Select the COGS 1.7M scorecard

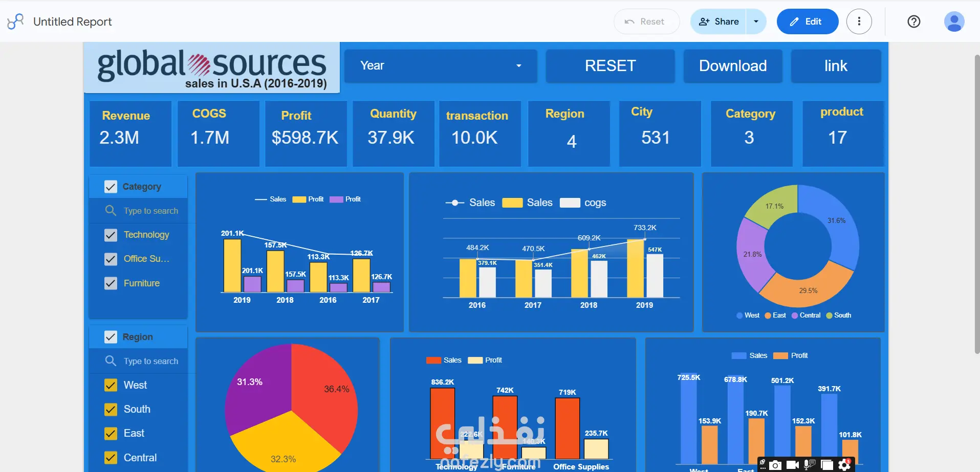219,133
